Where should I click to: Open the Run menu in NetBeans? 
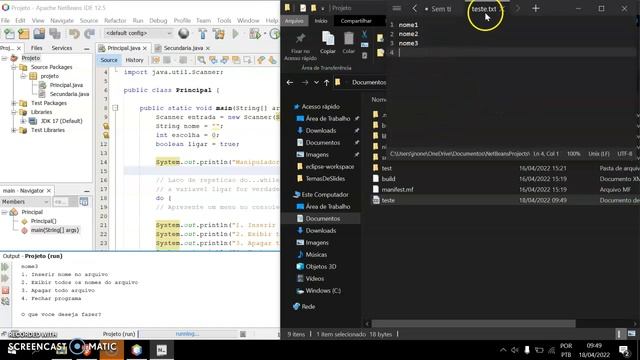click(x=138, y=20)
